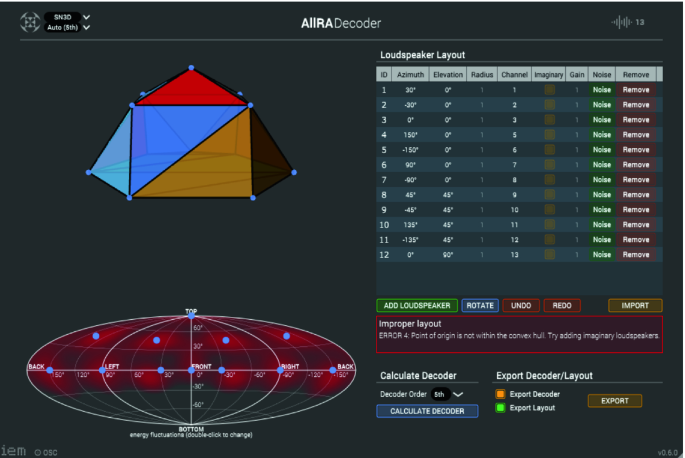Remove loudspeaker ID 2

click(x=636, y=105)
